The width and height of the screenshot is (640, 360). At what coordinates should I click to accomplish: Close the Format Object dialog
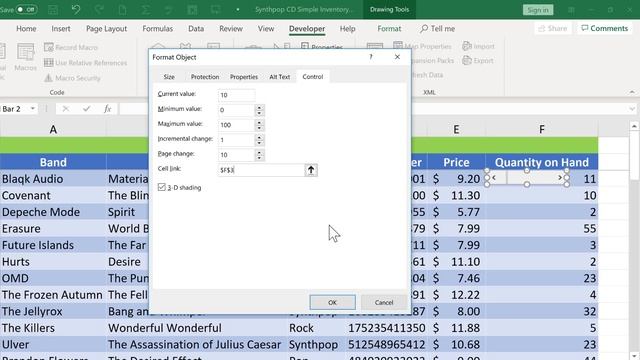[x=397, y=57]
